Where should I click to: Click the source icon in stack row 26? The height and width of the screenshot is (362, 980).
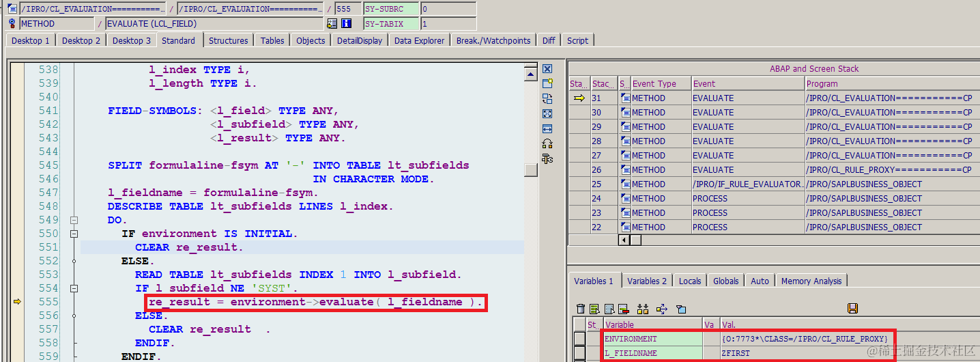tap(626, 170)
